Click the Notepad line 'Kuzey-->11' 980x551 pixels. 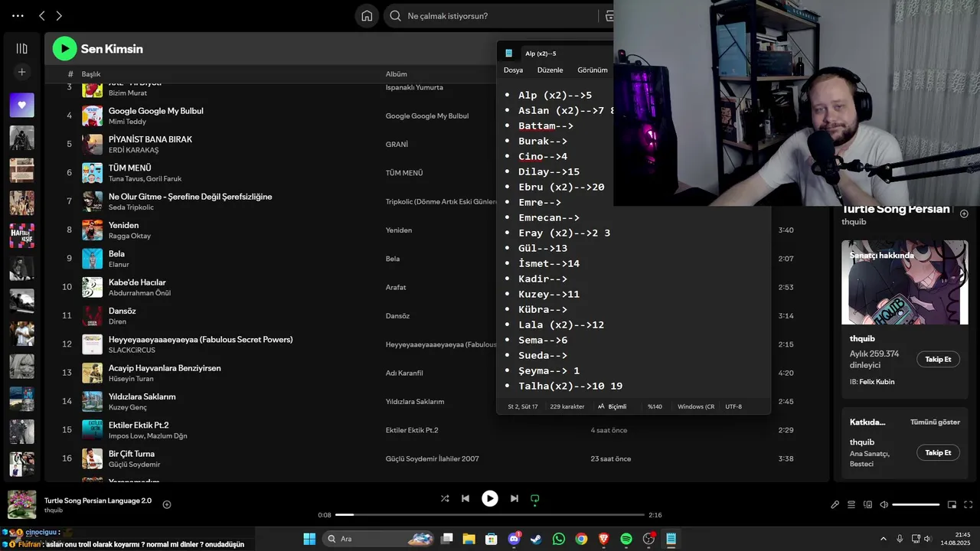[549, 294]
